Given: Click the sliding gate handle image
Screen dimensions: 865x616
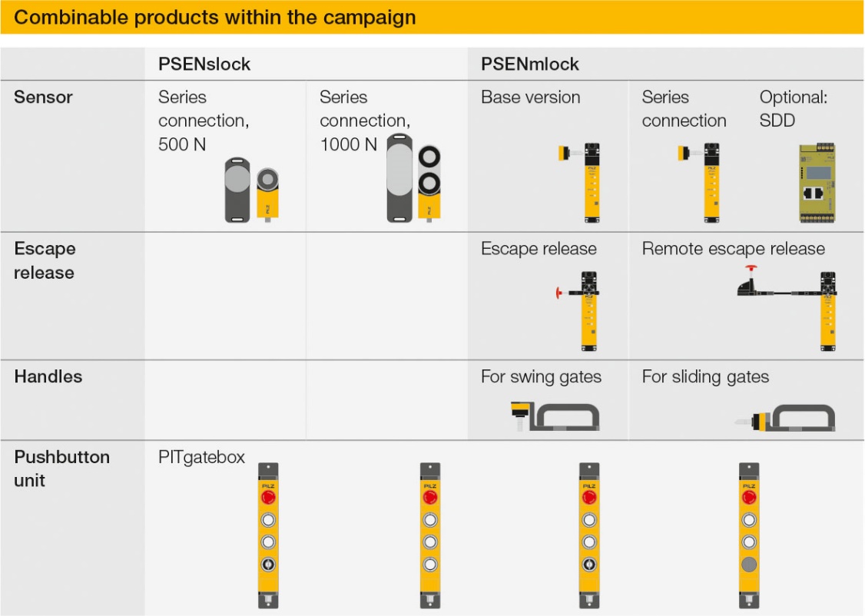Looking at the screenshot, I should pos(785,418).
